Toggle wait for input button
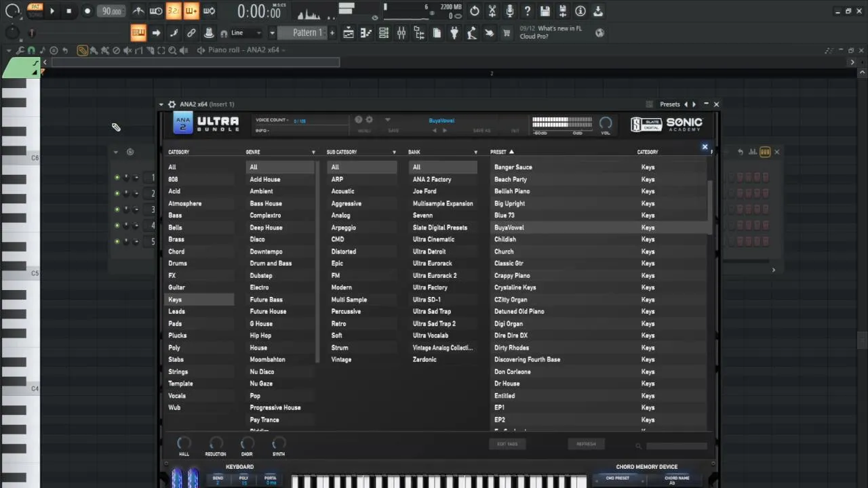868x488 pixels. [156, 11]
